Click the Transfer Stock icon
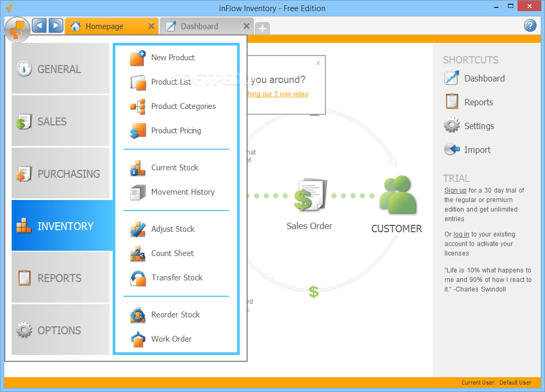This screenshot has height=392, width=545. pyautogui.click(x=138, y=278)
